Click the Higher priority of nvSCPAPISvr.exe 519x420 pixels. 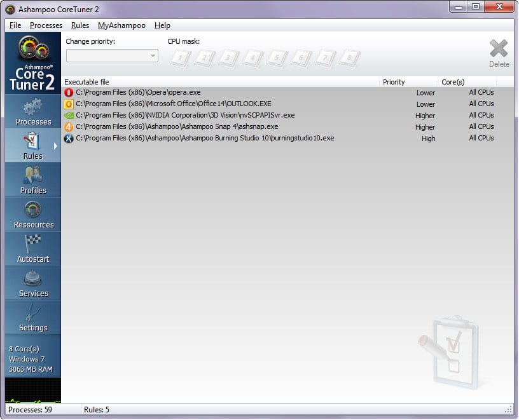point(426,116)
